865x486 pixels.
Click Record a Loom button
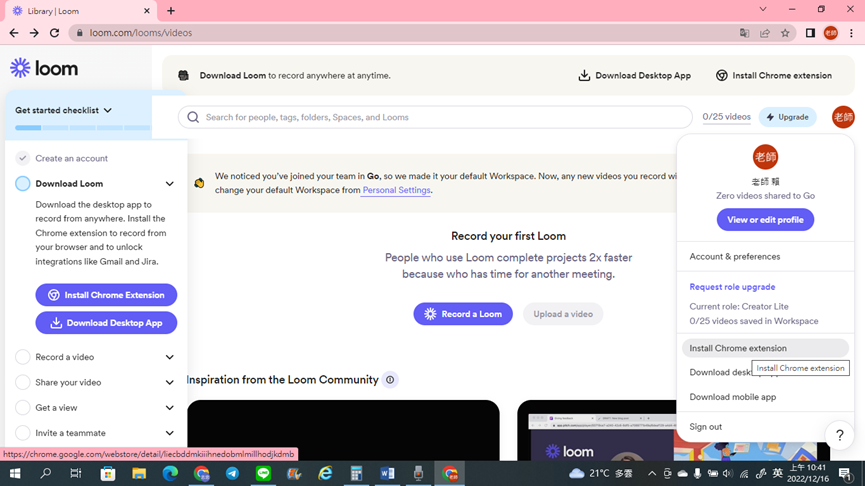click(x=463, y=314)
